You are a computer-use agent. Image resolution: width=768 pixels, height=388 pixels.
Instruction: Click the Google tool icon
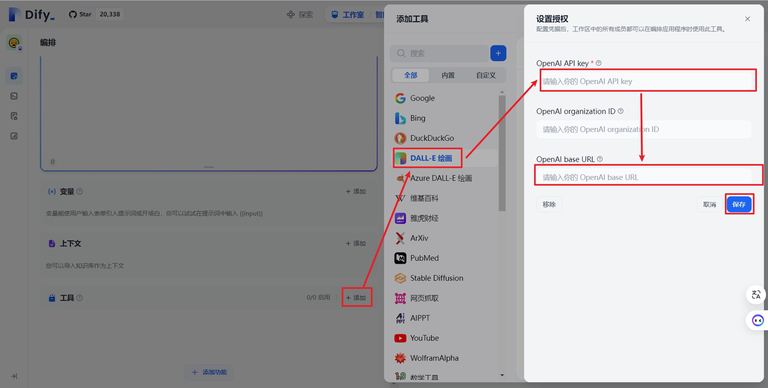(400, 98)
